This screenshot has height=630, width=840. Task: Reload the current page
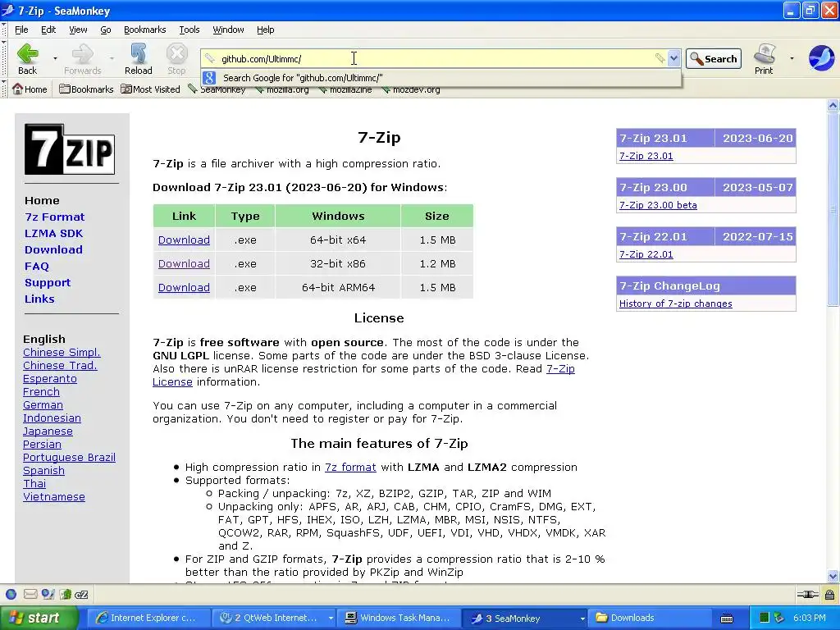[138, 58]
